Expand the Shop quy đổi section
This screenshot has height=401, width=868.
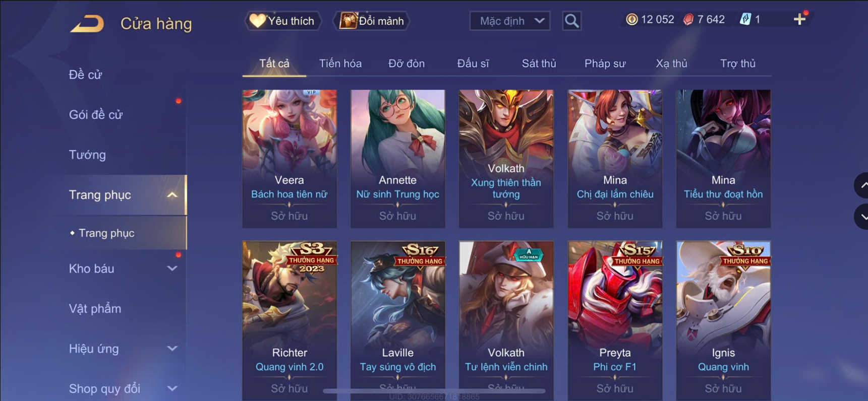click(x=172, y=388)
